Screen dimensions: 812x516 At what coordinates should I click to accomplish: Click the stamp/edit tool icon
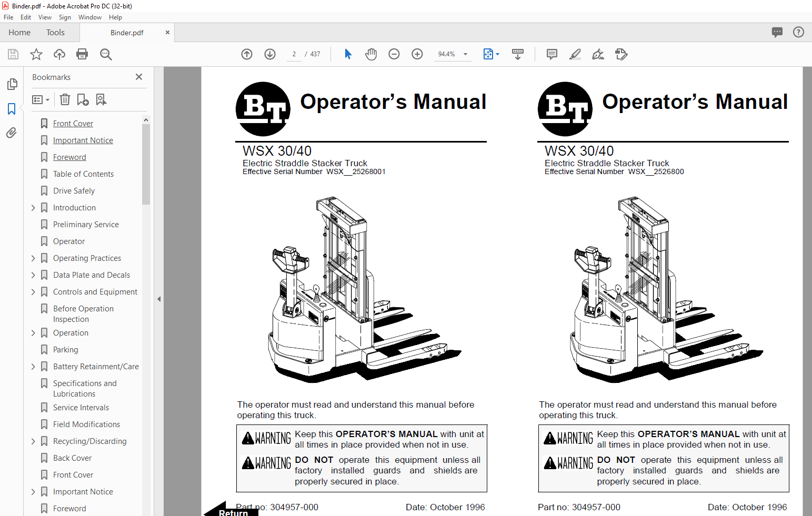point(621,54)
